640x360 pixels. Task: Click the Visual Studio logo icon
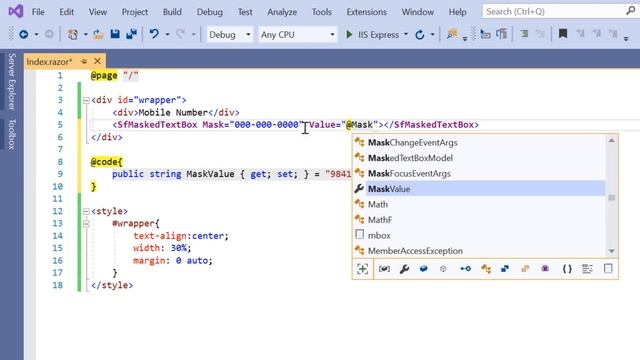pos(16,11)
